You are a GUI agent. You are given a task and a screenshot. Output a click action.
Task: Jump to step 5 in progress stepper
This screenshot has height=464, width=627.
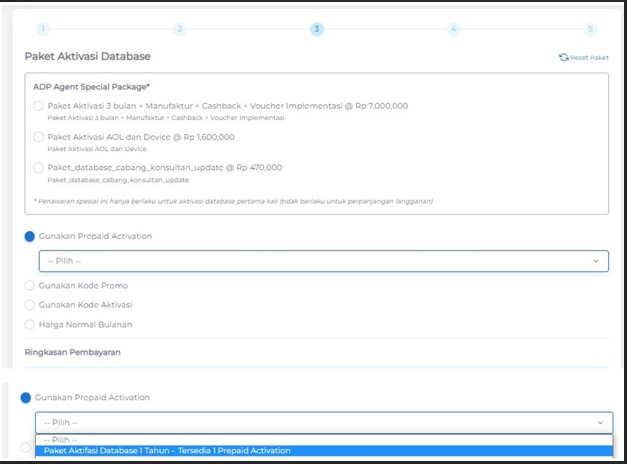click(591, 29)
